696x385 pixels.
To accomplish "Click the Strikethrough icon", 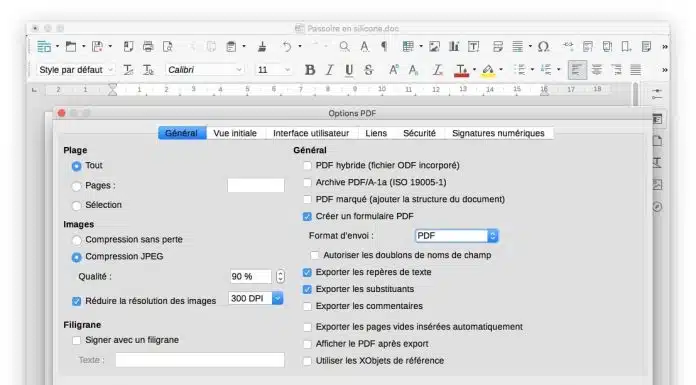I will click(368, 70).
